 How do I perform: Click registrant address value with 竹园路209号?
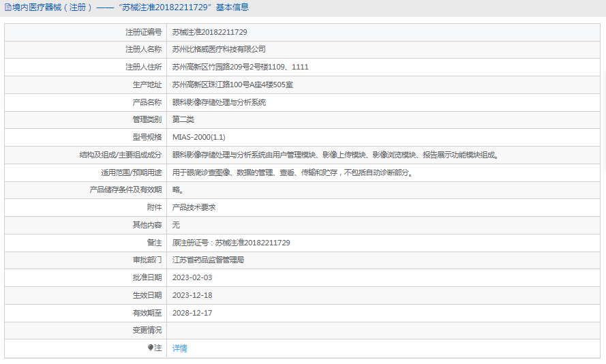pos(240,67)
